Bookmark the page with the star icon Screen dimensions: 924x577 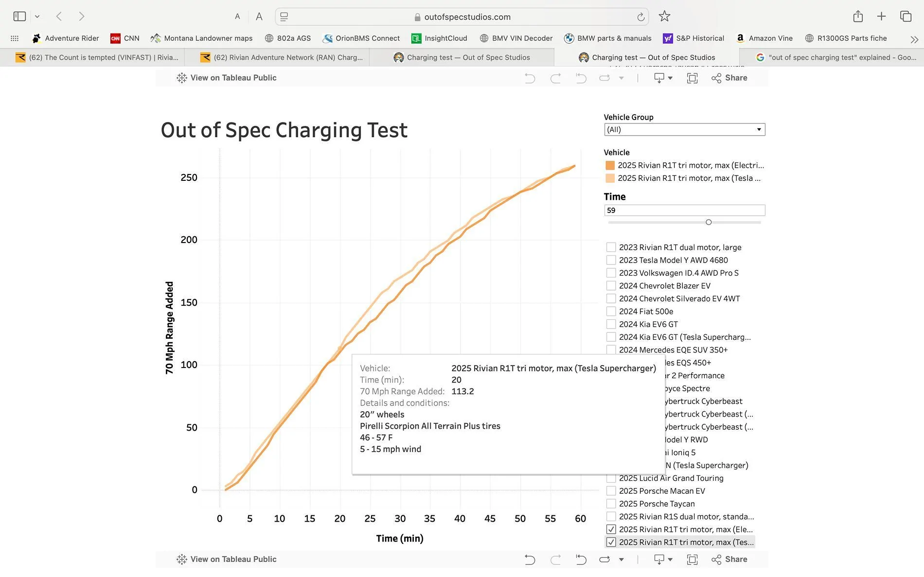coord(664,17)
